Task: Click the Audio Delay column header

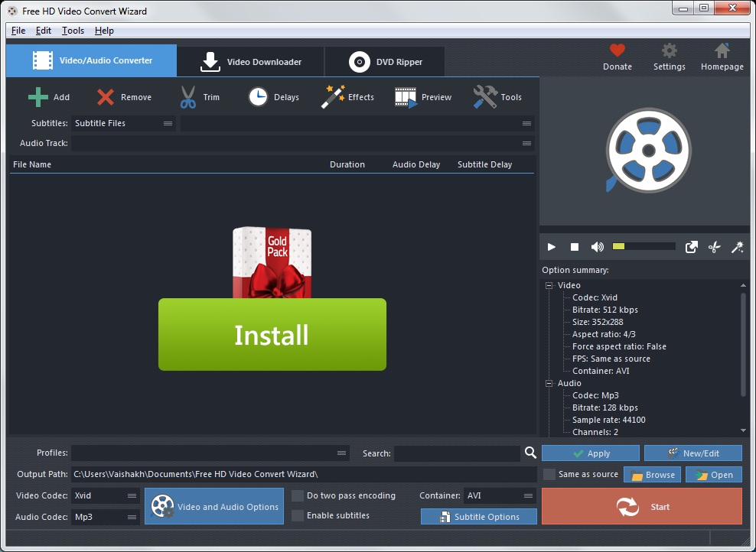Action: (x=416, y=164)
